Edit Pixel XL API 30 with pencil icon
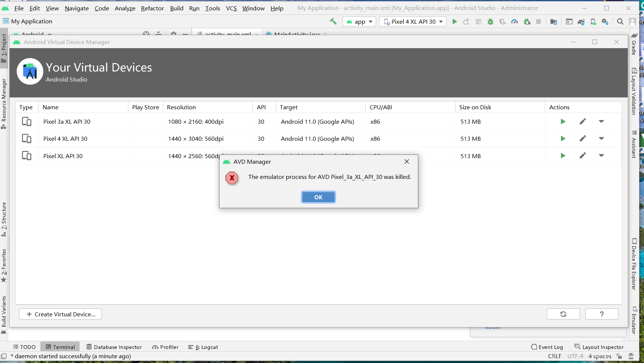 pos(583,156)
